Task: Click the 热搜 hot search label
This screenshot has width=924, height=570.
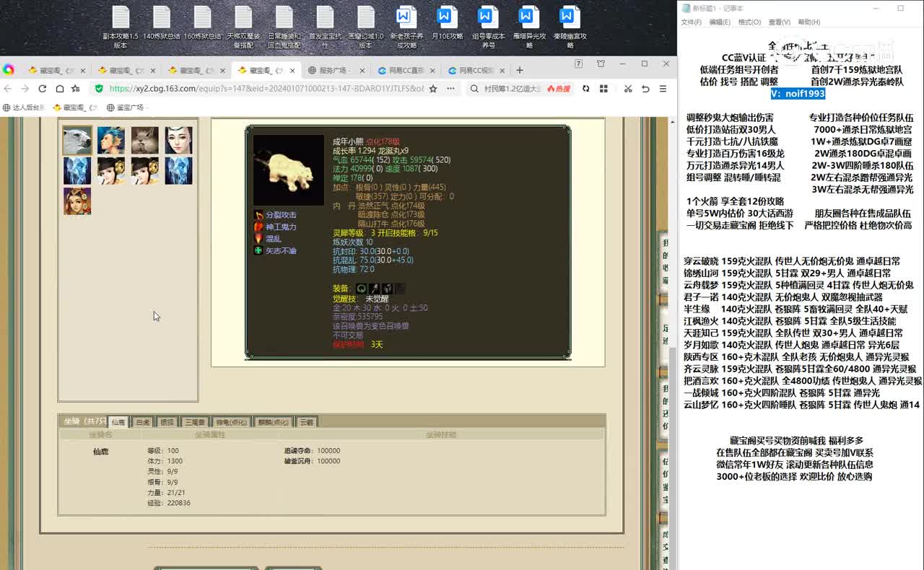Action: tap(558, 89)
